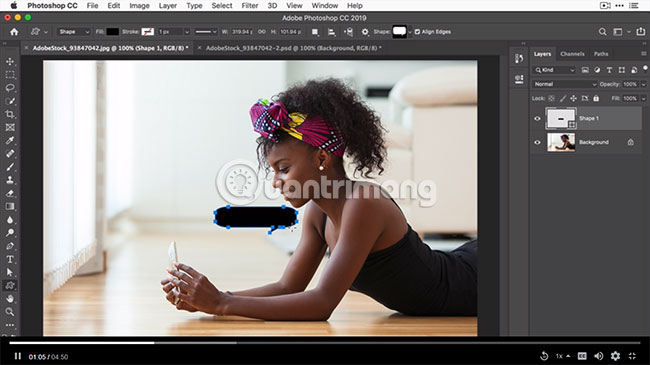The width and height of the screenshot is (650, 365).
Task: Select the Eyedropper tool
Action: point(10,140)
